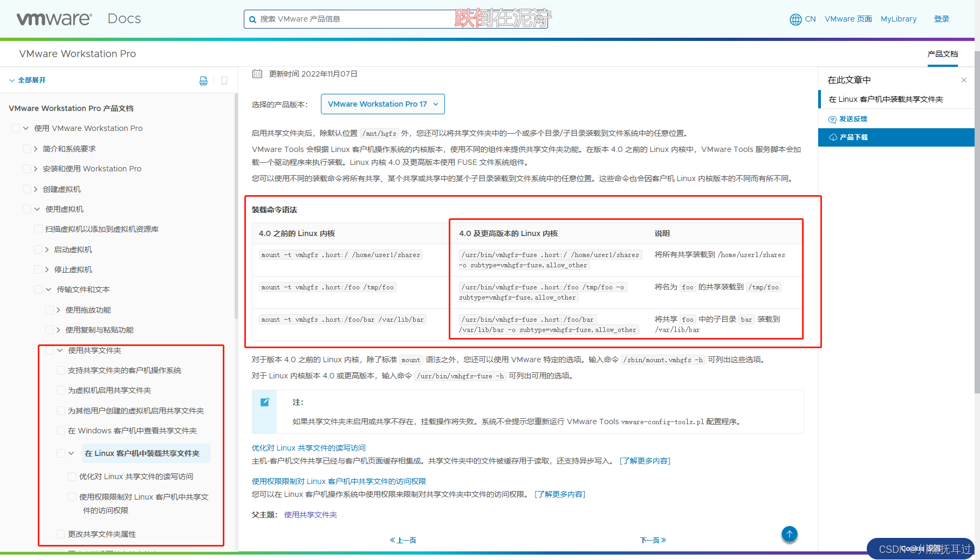Click 产品下载 button
This screenshot has width=980, height=560.
pyautogui.click(x=896, y=137)
